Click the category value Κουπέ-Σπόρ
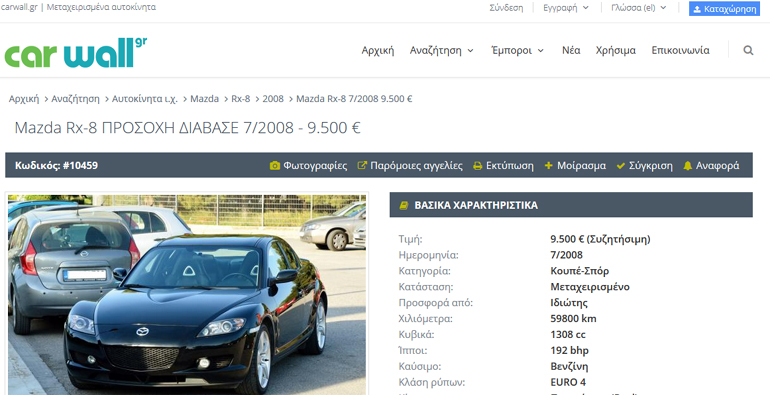Screen dimensions: 770x395 (579, 271)
